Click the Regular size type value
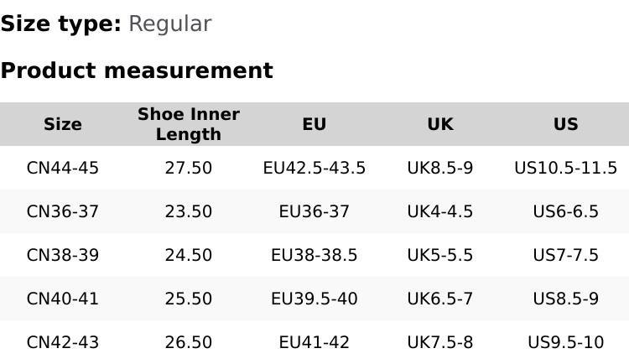Image resolution: width=629 pixels, height=364 pixels. (169, 23)
